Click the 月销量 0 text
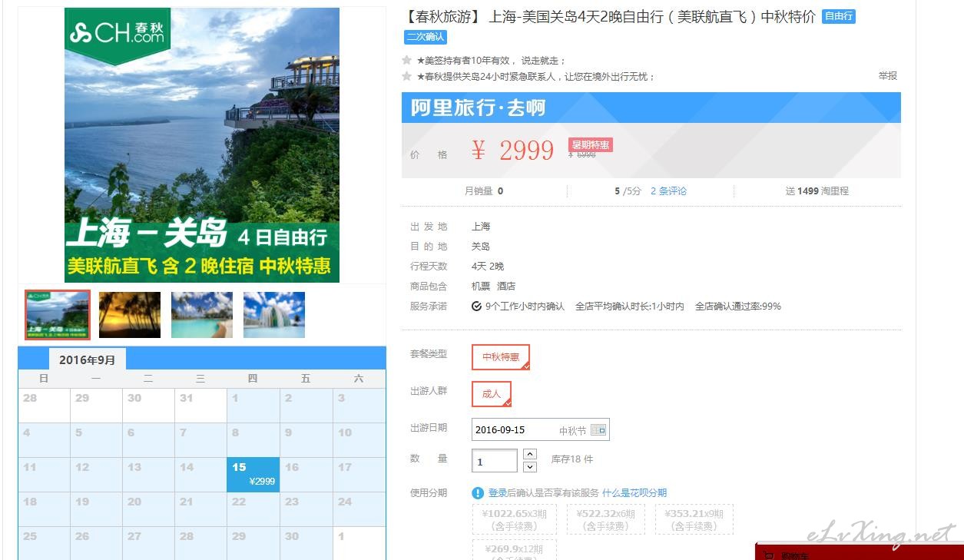964x560 pixels. (484, 191)
